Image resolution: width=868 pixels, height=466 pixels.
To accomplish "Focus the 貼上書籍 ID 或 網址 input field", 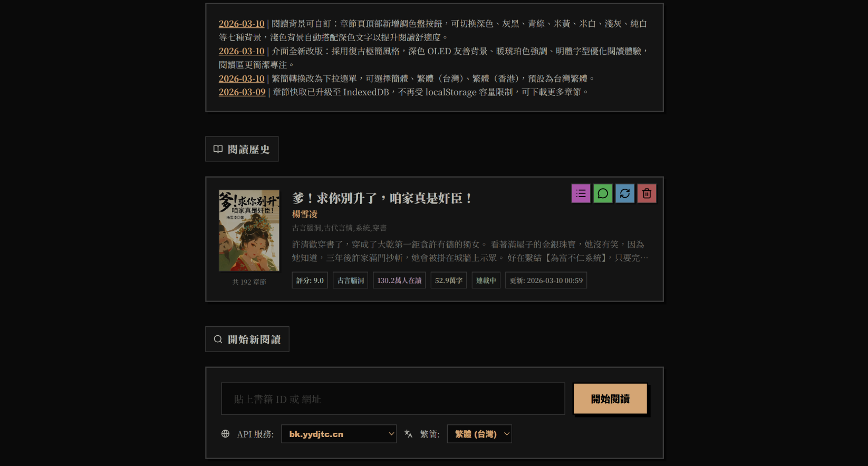I will 393,399.
